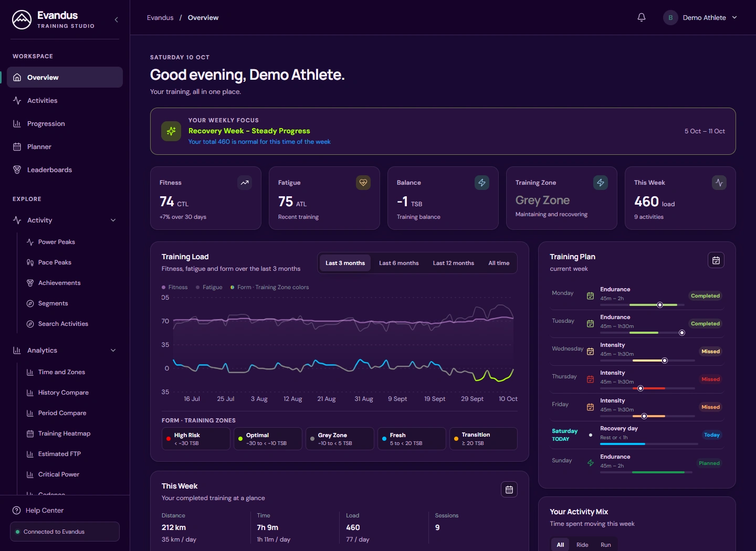The image size is (756, 551).
Task: Click the Balance card lightning icon
Action: click(482, 183)
